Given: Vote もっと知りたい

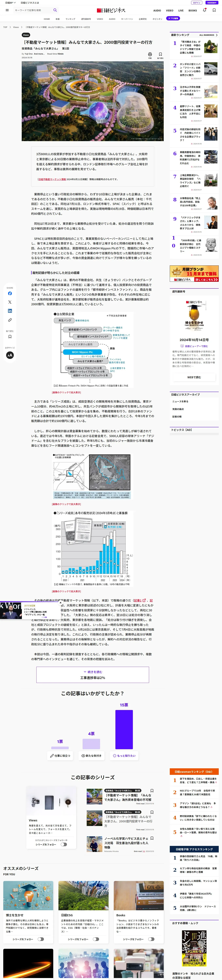Looking at the screenshot, I should (124, 756).
